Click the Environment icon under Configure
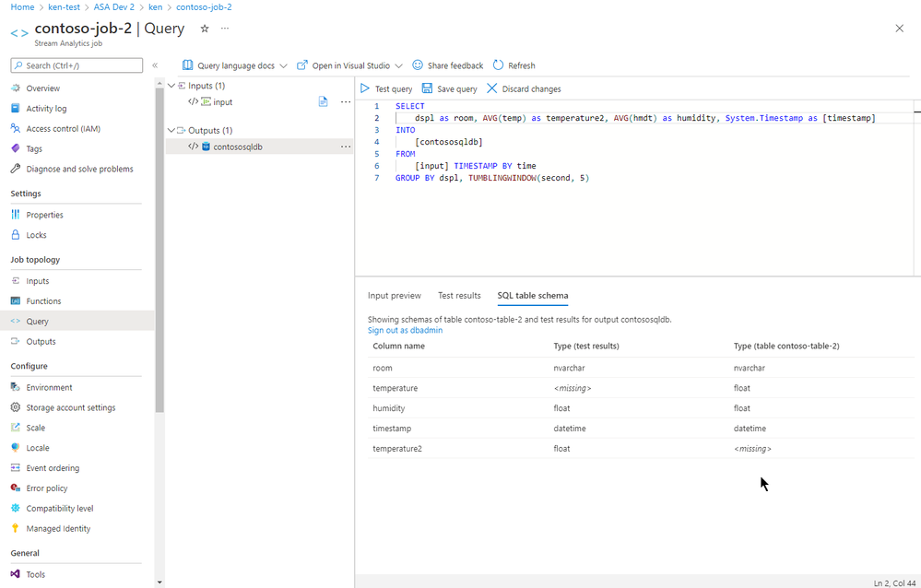Viewport: 921px width, 588px height. pyautogui.click(x=16, y=387)
